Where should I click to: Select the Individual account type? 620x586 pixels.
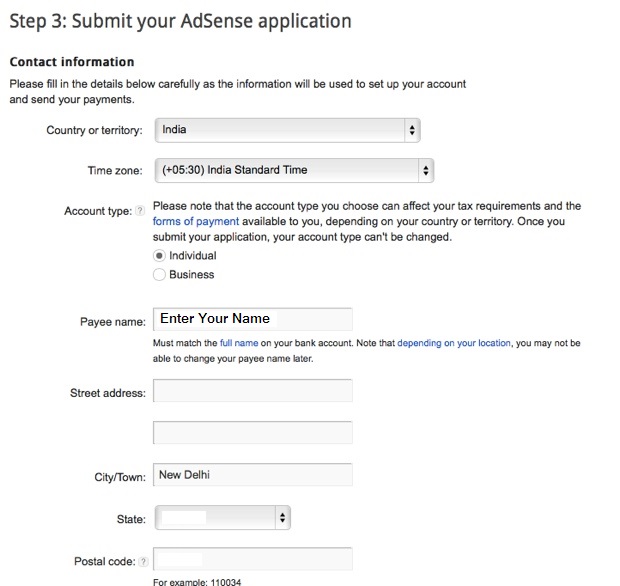159,256
